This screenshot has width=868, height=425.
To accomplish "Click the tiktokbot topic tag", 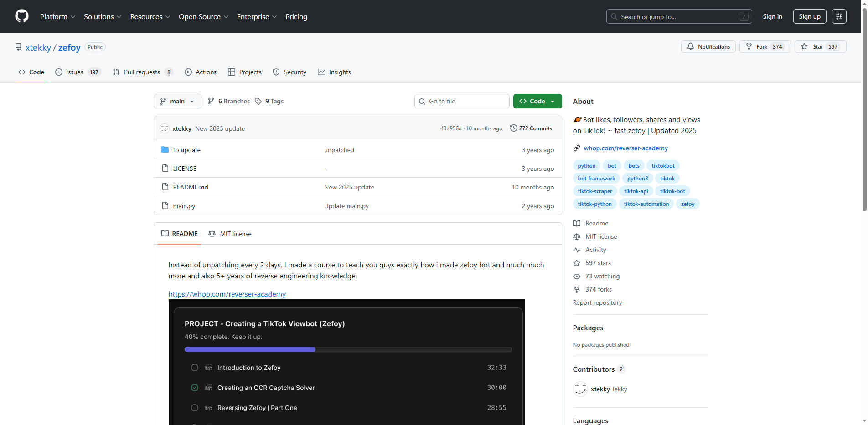I will pyautogui.click(x=663, y=166).
